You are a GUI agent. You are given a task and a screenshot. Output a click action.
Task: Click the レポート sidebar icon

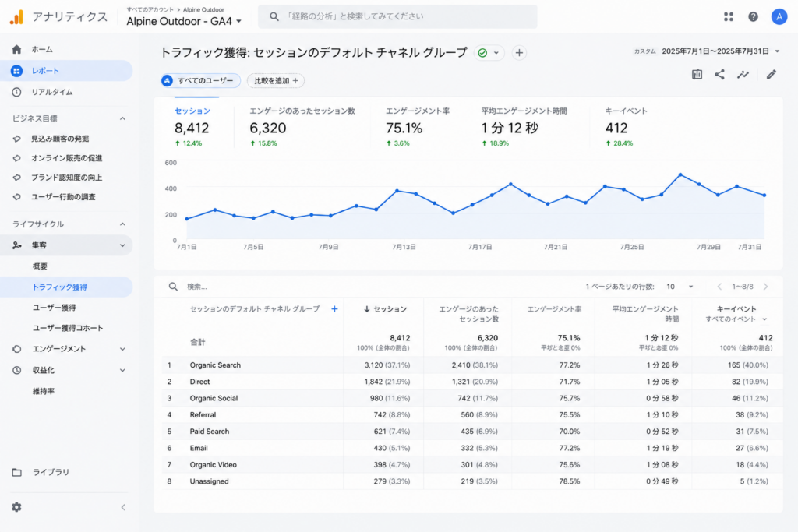(x=17, y=71)
